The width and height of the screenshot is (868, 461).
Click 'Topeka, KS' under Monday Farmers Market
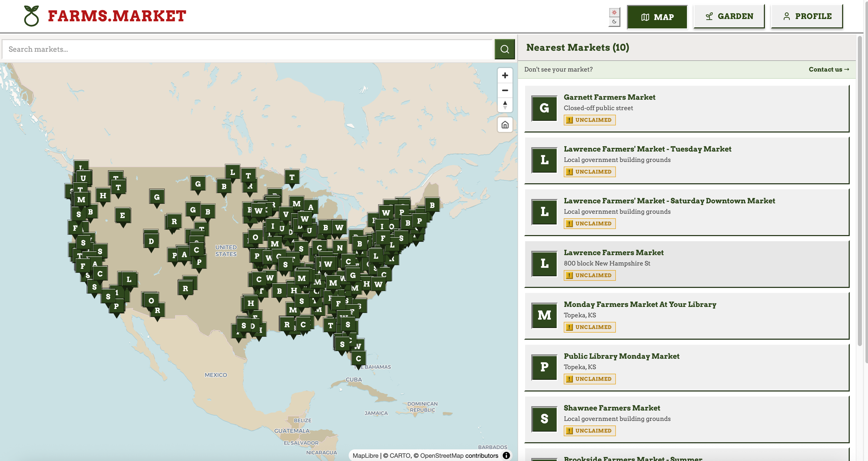tap(580, 315)
